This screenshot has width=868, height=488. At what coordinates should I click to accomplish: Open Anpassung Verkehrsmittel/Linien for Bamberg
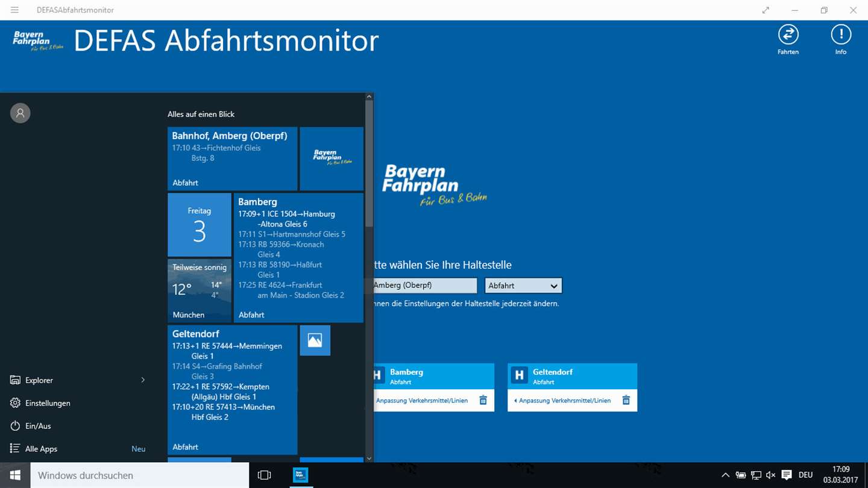point(421,401)
